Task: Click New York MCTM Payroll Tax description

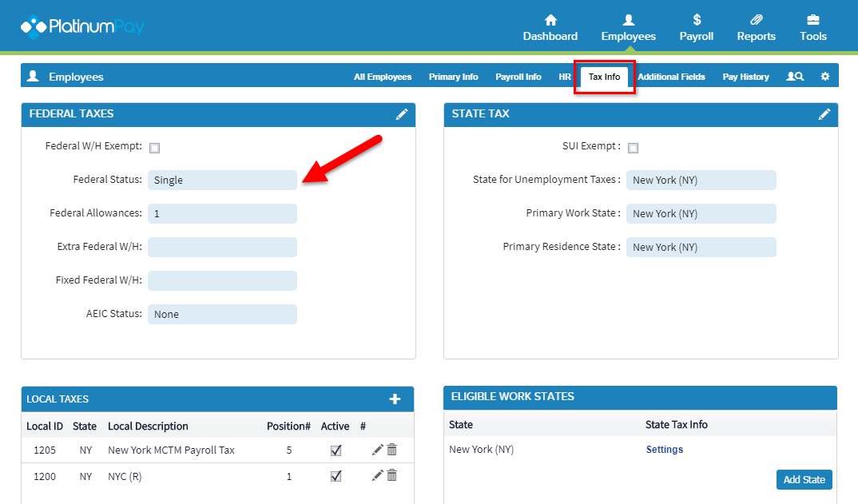Action: 171,450
